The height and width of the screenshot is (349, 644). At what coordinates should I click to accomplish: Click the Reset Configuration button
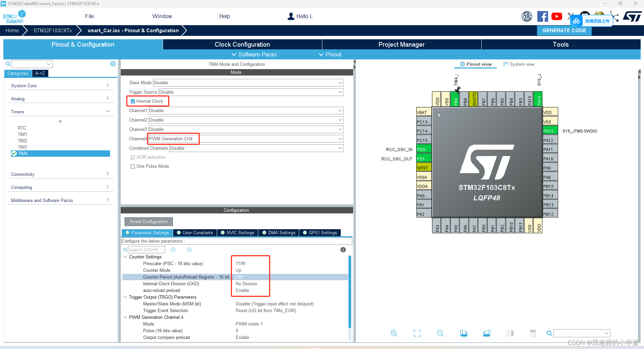point(149,221)
